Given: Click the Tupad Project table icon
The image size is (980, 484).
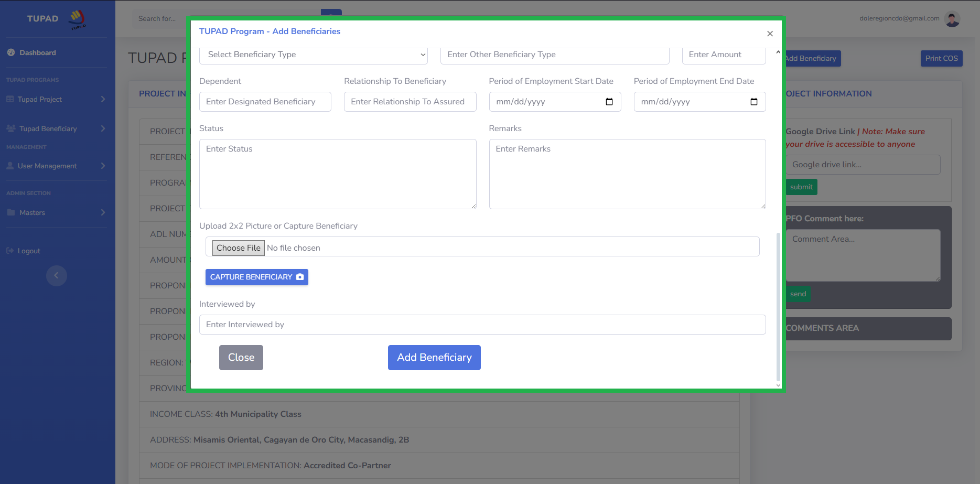Looking at the screenshot, I should pyautogui.click(x=10, y=99).
